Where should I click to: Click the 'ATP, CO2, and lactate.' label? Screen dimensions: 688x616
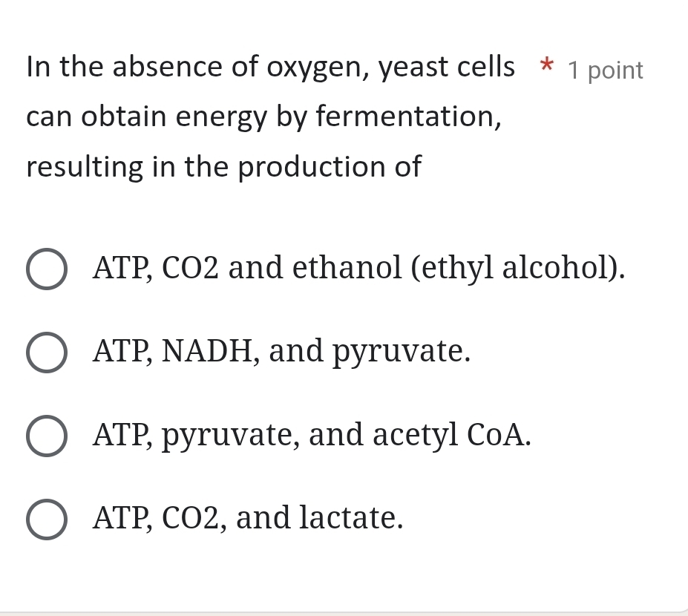(x=249, y=517)
